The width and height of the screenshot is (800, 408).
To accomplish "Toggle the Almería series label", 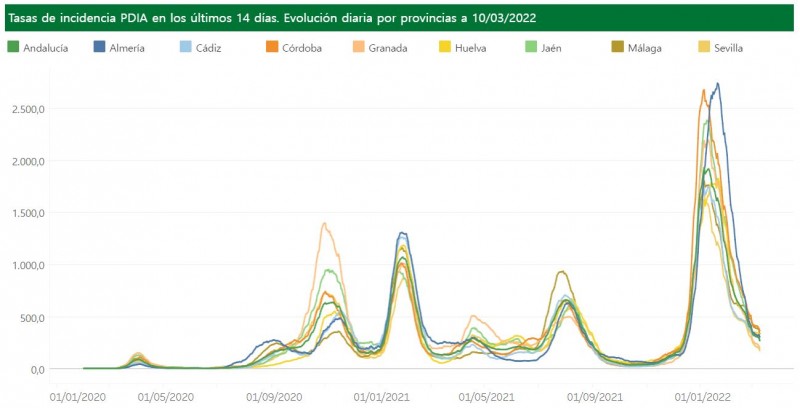I will tap(127, 48).
